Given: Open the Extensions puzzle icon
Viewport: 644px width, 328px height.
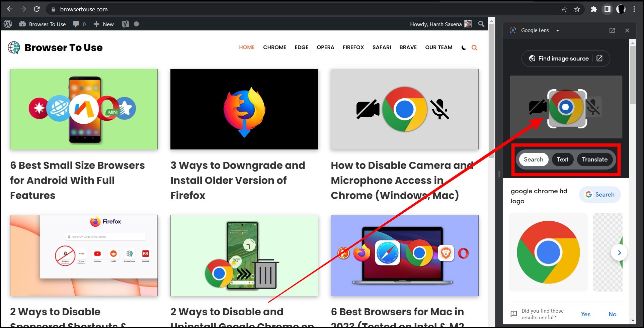Looking at the screenshot, I should (594, 9).
